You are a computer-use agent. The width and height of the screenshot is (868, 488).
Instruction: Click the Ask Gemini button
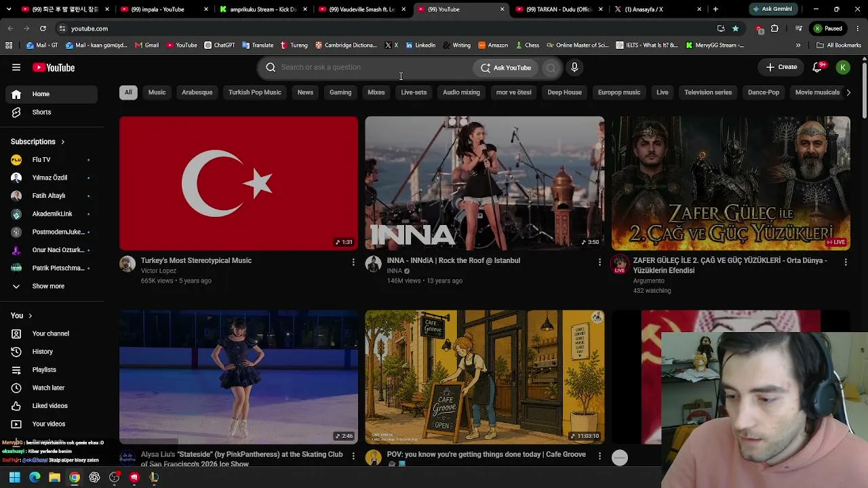tap(772, 9)
